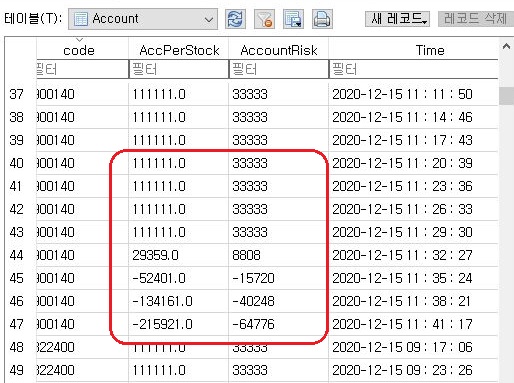Select row header 47
This screenshot has width=514, height=383.
17,324
